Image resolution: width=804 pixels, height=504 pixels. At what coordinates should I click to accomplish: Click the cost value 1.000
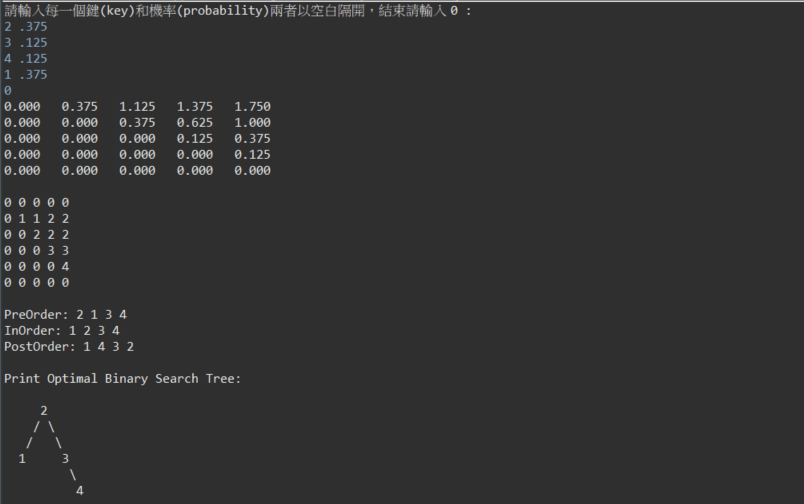point(252,123)
